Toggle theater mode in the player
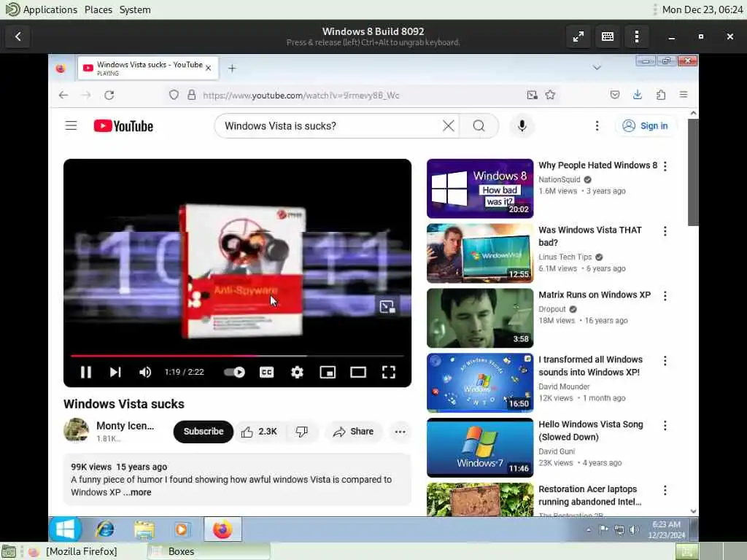The image size is (747, 560). click(358, 372)
